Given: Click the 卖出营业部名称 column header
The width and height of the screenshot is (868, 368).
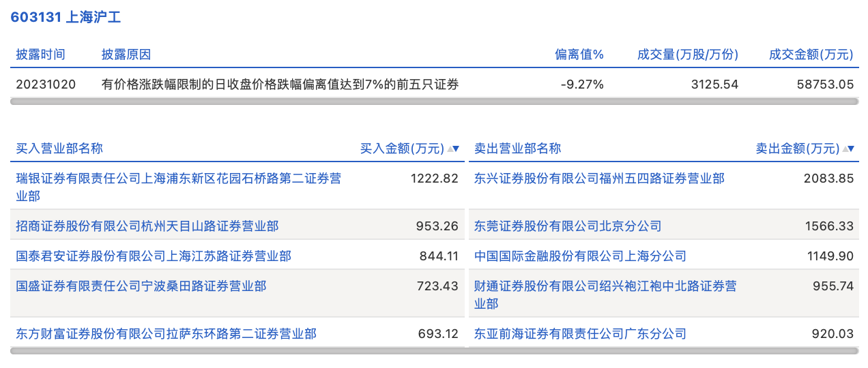Looking at the screenshot, I should [x=518, y=149].
